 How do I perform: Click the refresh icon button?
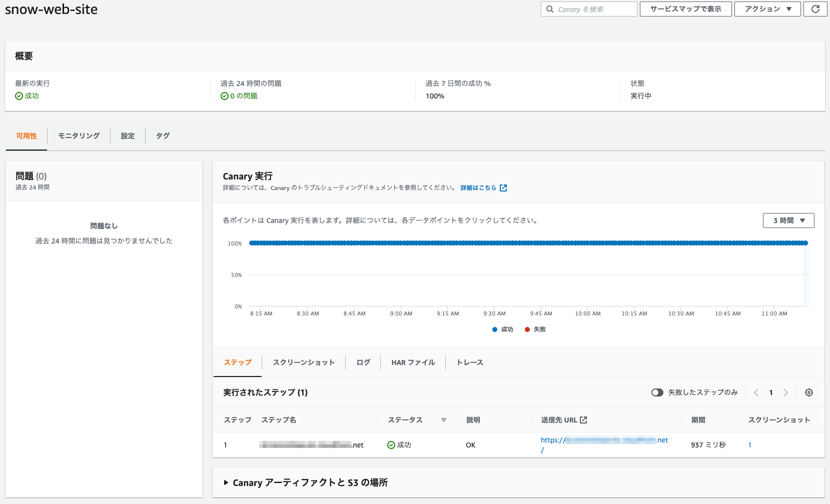click(815, 9)
